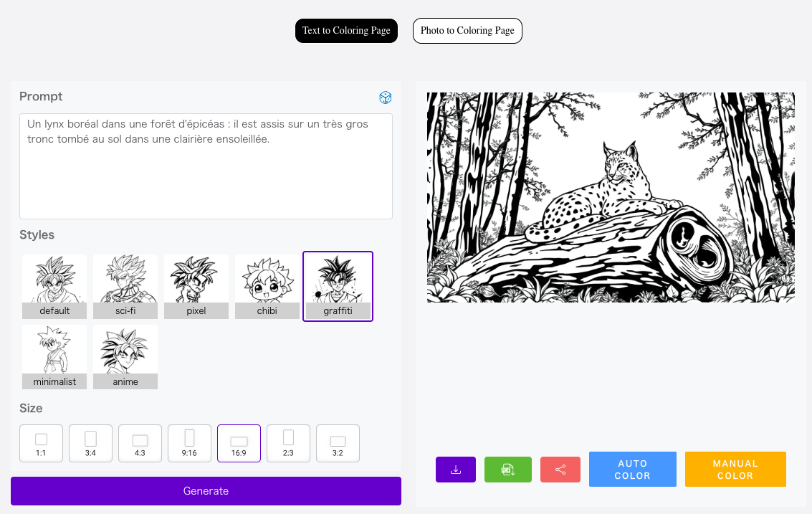812x514 pixels.
Task: Click the random prompt dice icon
Action: [x=386, y=97]
